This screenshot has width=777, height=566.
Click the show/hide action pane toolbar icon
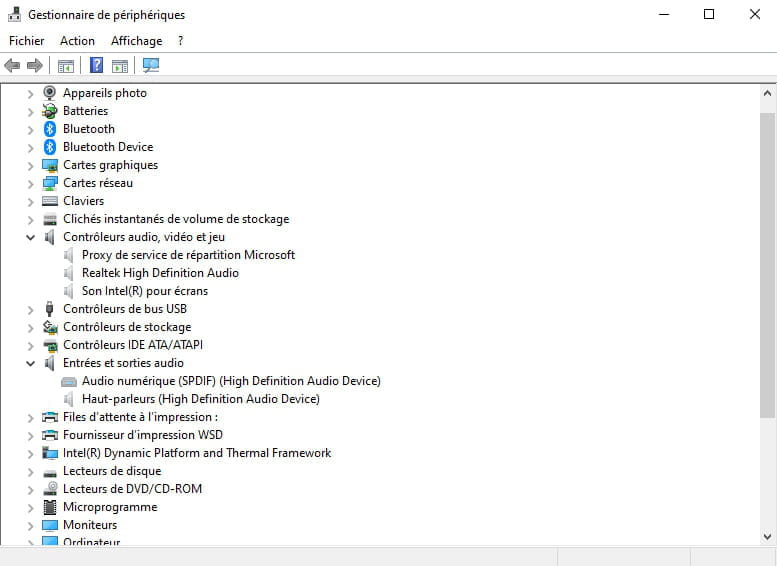coord(120,65)
